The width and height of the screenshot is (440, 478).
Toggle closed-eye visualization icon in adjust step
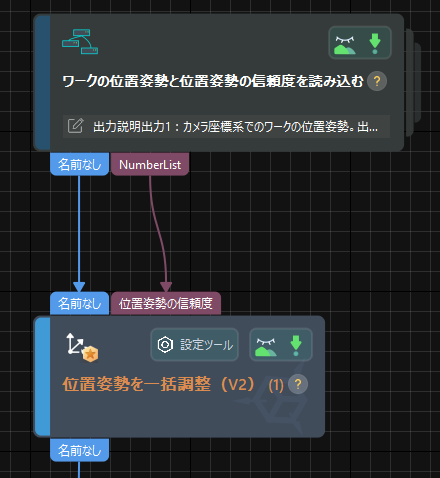[266, 347]
